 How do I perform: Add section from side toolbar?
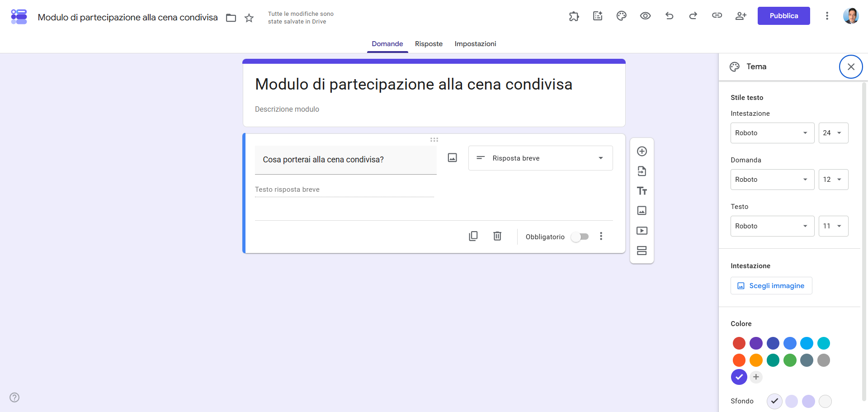pyautogui.click(x=642, y=251)
